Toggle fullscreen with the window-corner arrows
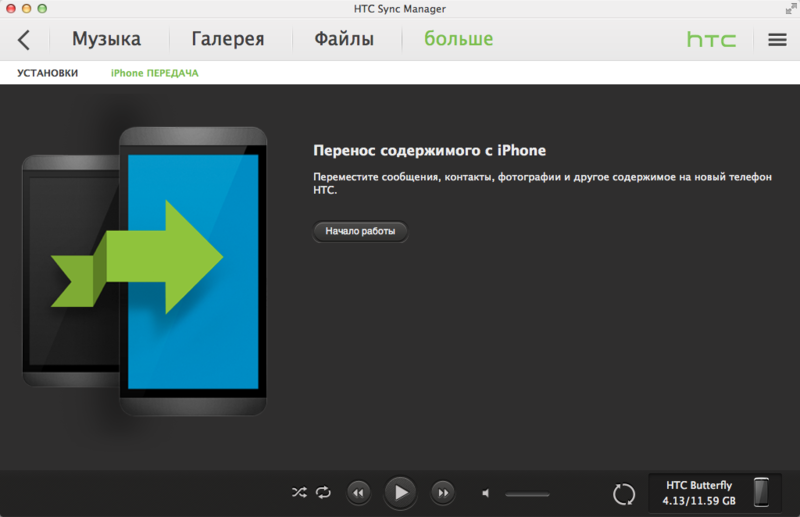 (791, 9)
